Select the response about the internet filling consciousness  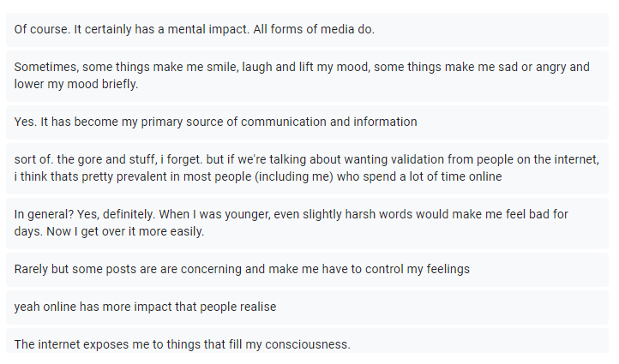tap(309, 343)
